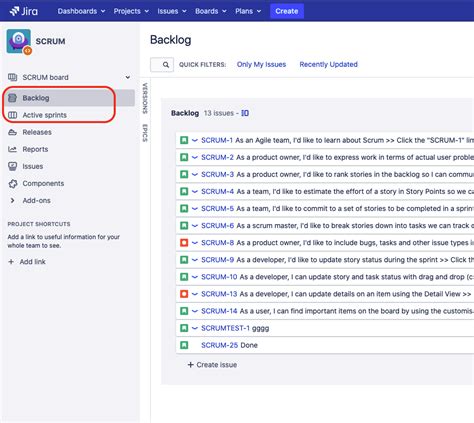The width and height of the screenshot is (474, 423).
Task: Click Create issue below the backlog
Action: click(x=212, y=365)
